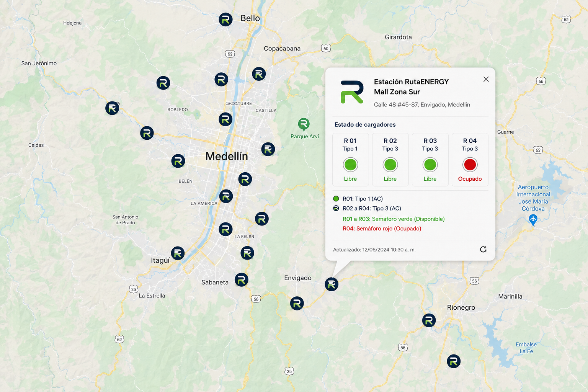Click the address Calle 48 #45-87, Envigado
The image size is (588, 392).
(422, 105)
